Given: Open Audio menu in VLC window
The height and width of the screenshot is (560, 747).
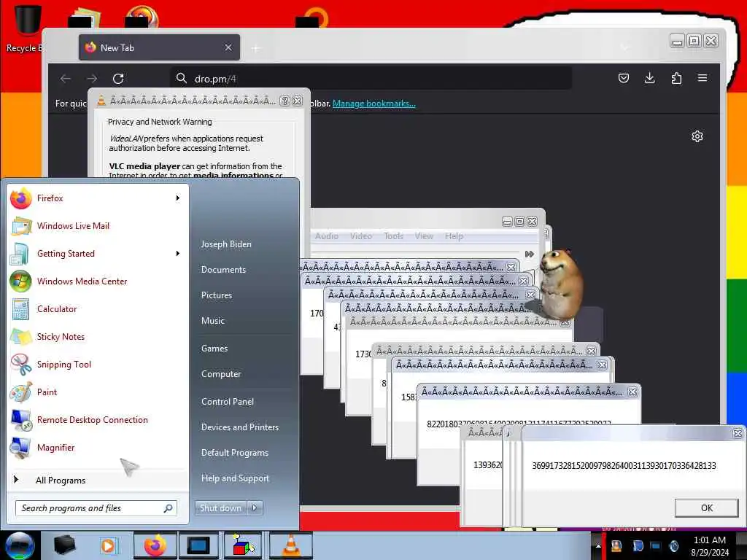Looking at the screenshot, I should coord(326,236).
